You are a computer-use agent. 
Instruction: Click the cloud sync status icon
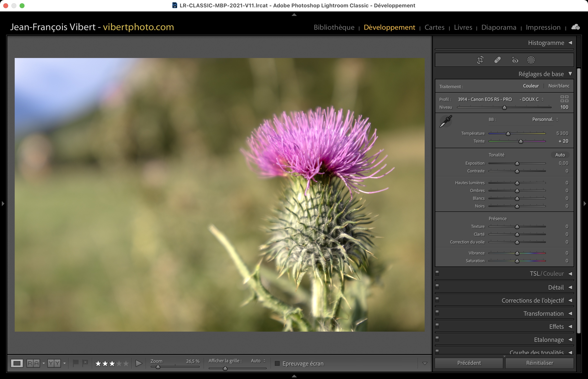(575, 27)
